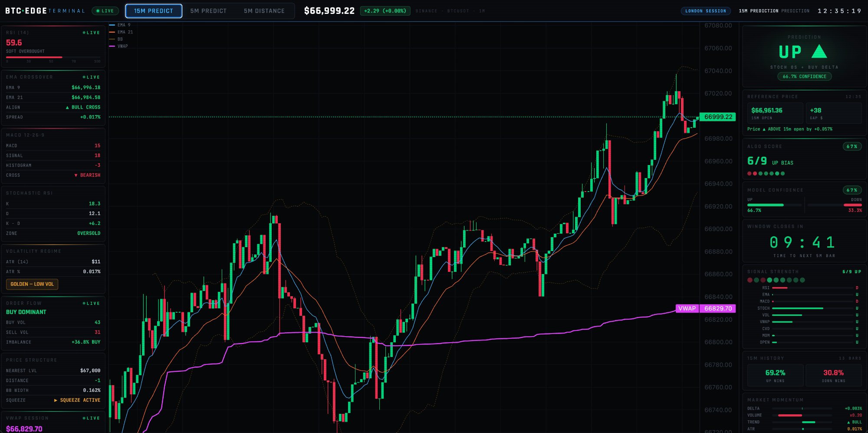868x433 pixels.
Task: Click the bull cross arrow in EMA Crossover
Action: coord(67,107)
